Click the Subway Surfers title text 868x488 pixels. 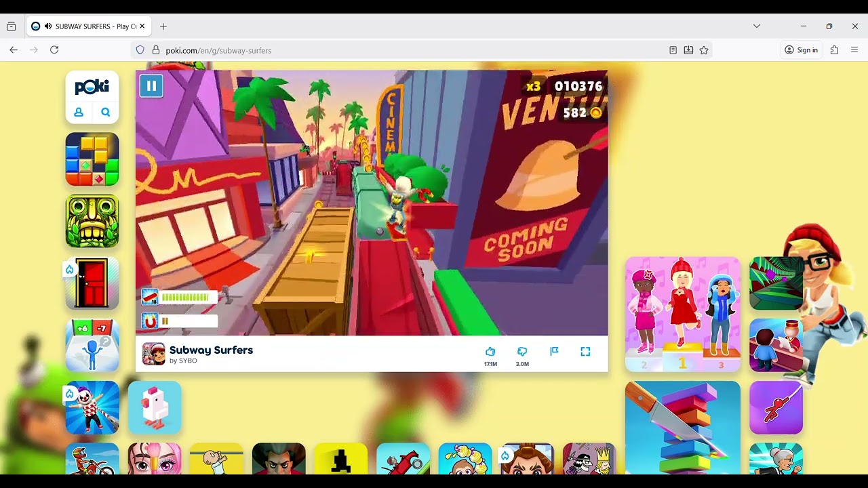click(211, 350)
